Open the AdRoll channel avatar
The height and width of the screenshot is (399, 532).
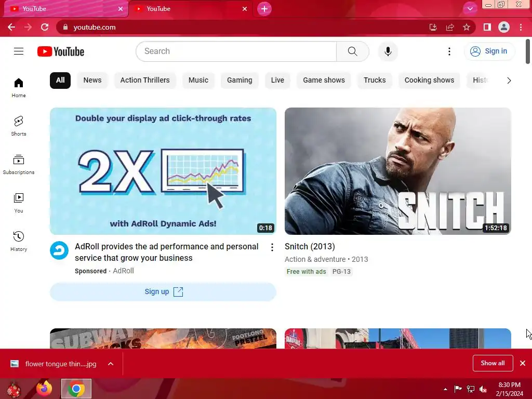click(59, 250)
